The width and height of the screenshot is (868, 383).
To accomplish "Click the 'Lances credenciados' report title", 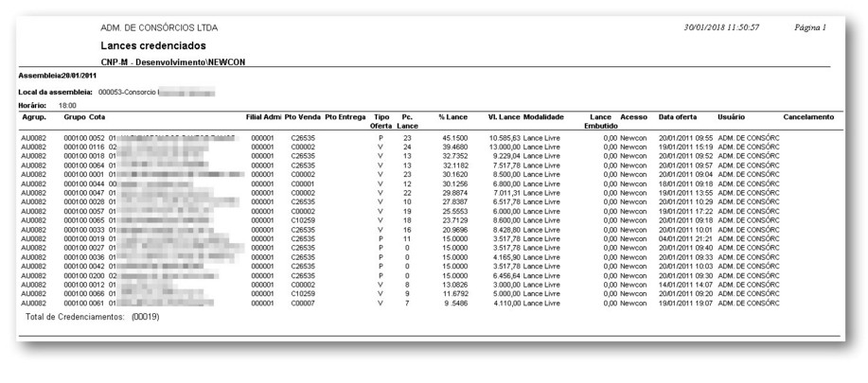I will (153, 45).
